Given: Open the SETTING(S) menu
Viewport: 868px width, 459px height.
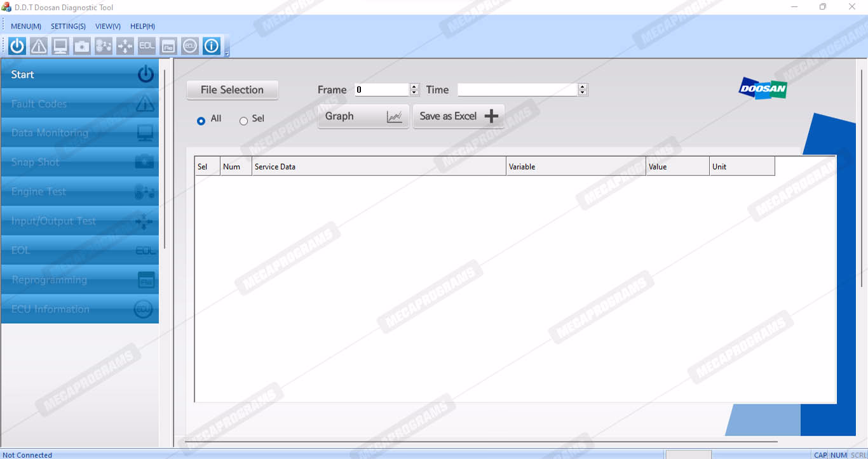Looking at the screenshot, I should [68, 26].
